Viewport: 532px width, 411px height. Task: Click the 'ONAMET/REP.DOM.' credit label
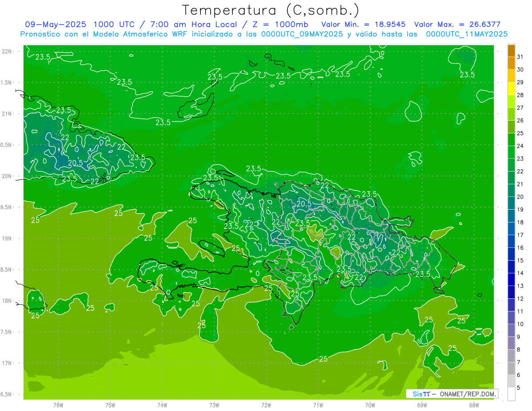point(468,394)
